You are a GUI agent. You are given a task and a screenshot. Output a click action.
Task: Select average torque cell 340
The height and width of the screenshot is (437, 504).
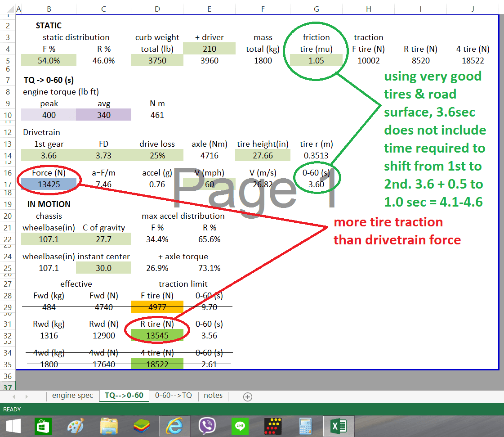pyautogui.click(x=104, y=115)
